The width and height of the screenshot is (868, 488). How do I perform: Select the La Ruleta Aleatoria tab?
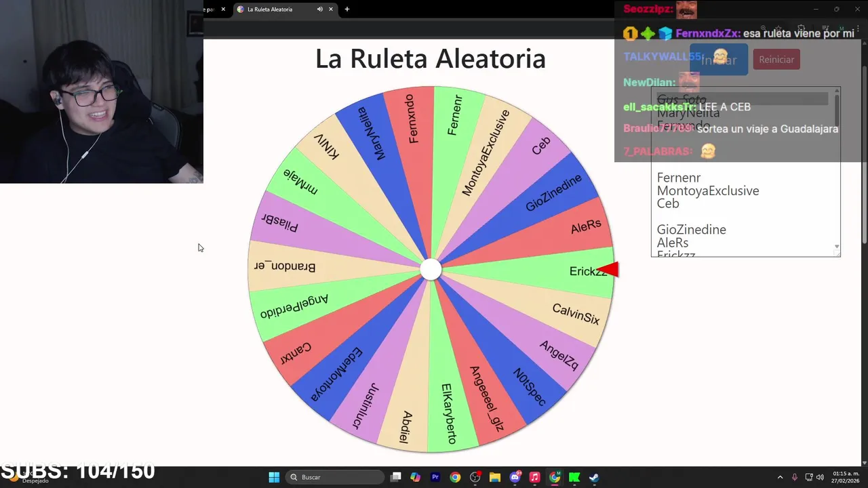click(x=285, y=9)
